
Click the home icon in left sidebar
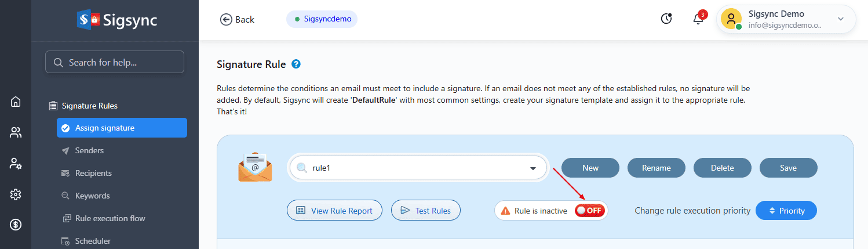16,102
